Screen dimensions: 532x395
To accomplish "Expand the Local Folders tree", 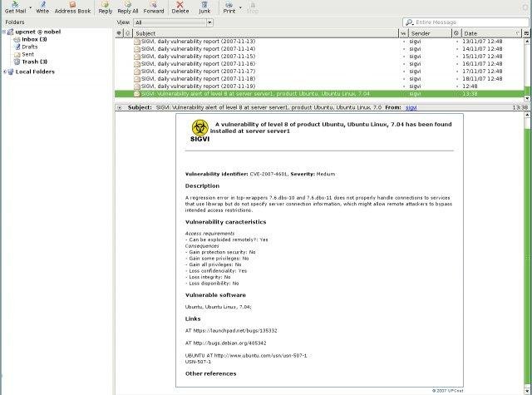I will [x=4, y=72].
